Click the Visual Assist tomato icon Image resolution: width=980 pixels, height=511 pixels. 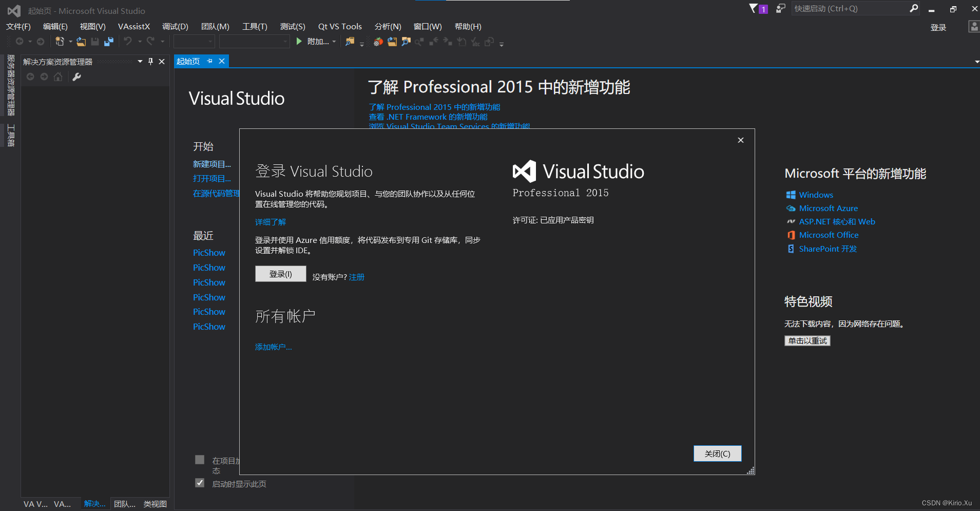(x=378, y=42)
